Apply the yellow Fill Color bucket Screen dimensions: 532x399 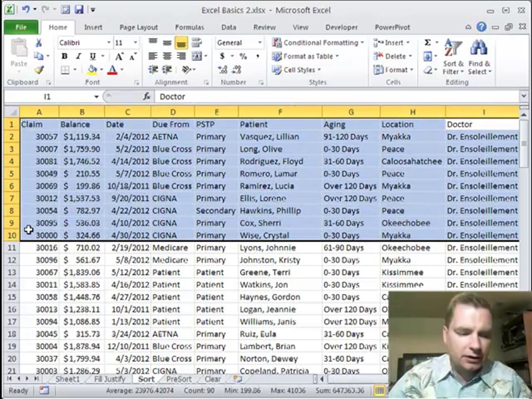click(x=92, y=70)
